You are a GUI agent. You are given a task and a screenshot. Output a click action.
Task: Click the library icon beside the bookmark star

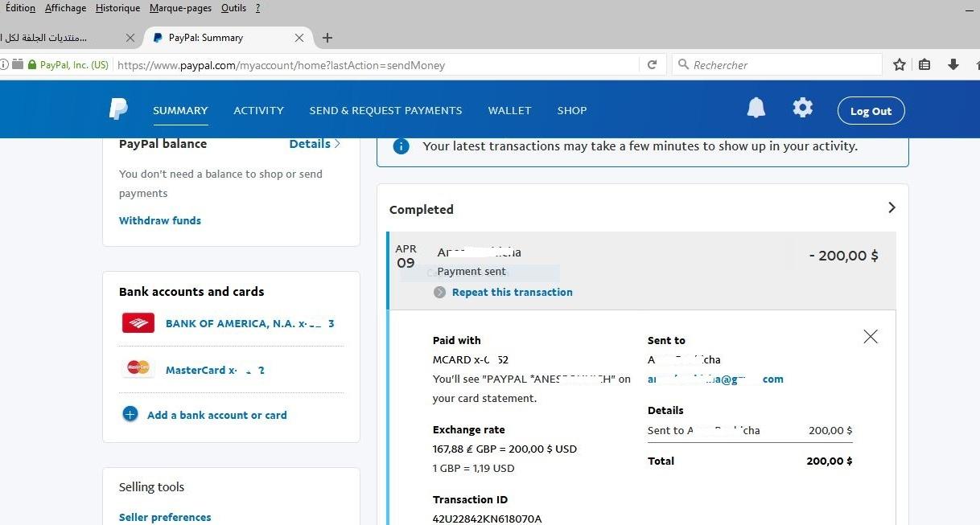(x=924, y=65)
